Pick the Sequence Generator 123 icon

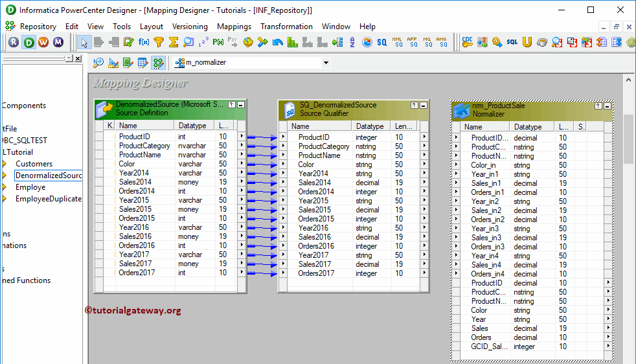[203, 42]
